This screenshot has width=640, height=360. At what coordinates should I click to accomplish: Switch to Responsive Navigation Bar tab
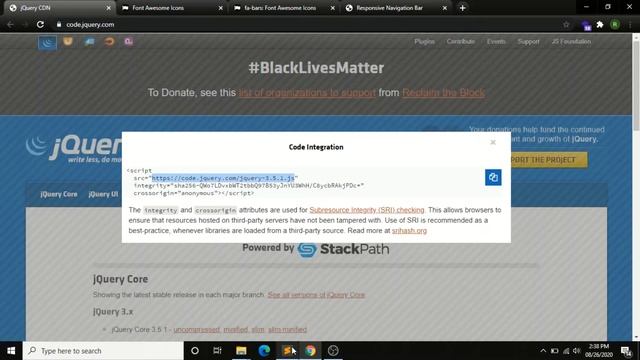(x=395, y=8)
